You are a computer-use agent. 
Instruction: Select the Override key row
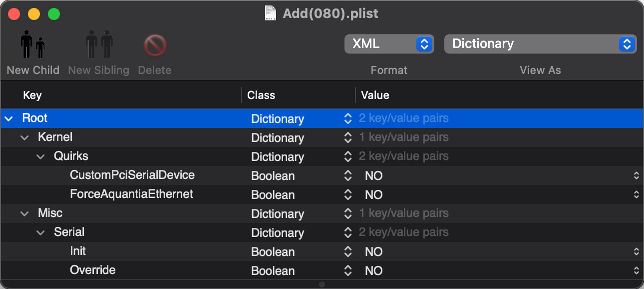click(x=93, y=270)
